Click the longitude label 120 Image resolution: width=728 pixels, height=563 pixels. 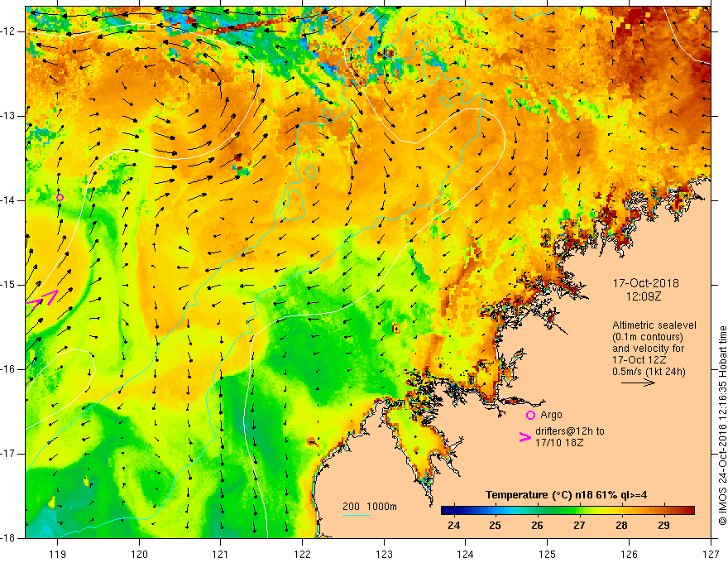pyautogui.click(x=139, y=554)
